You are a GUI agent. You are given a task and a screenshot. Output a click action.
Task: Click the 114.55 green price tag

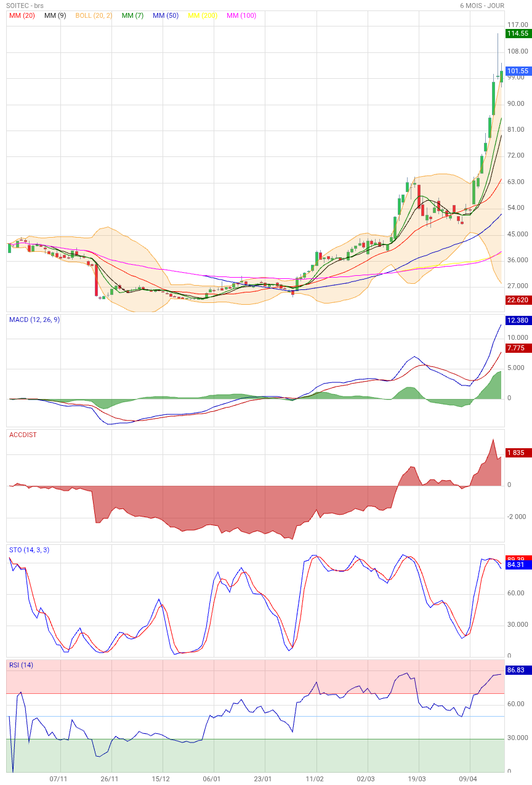[518, 33]
